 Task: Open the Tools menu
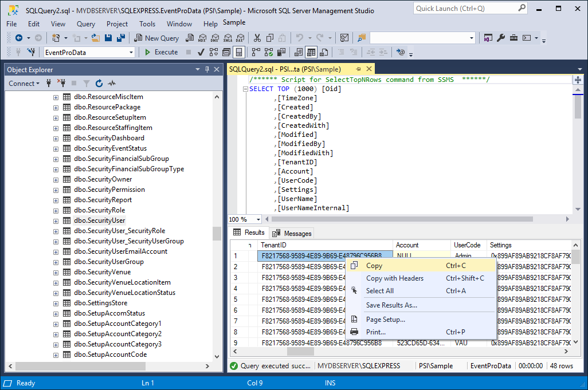[x=147, y=24]
